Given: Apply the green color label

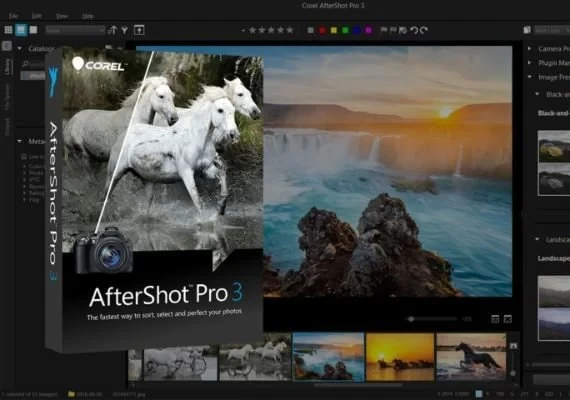Looking at the screenshot, I should pyautogui.click(x=345, y=30).
